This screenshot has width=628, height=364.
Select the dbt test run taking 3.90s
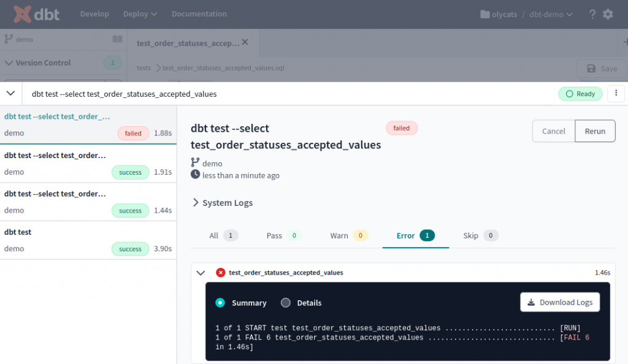pyautogui.click(x=88, y=240)
